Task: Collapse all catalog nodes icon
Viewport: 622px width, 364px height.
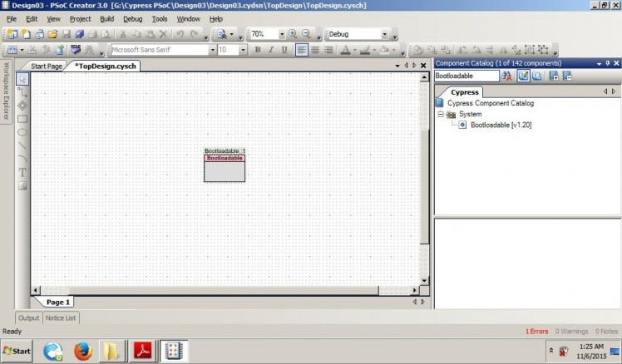Action: click(x=567, y=76)
